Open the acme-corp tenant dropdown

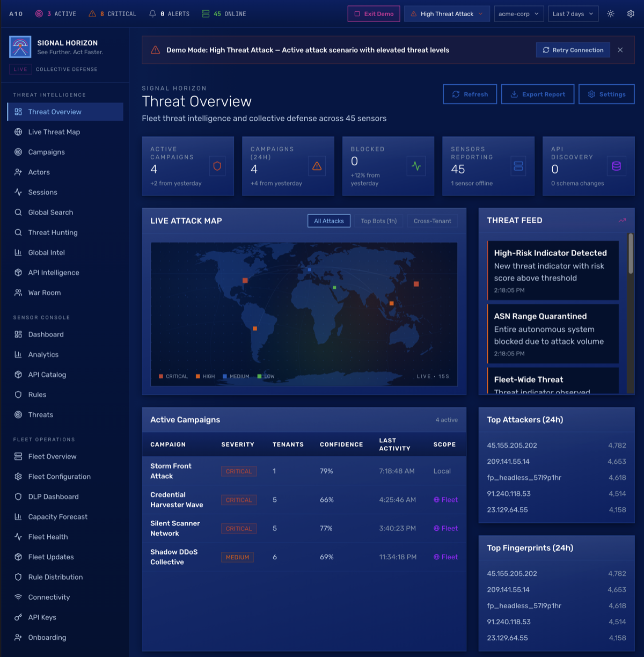(x=518, y=13)
